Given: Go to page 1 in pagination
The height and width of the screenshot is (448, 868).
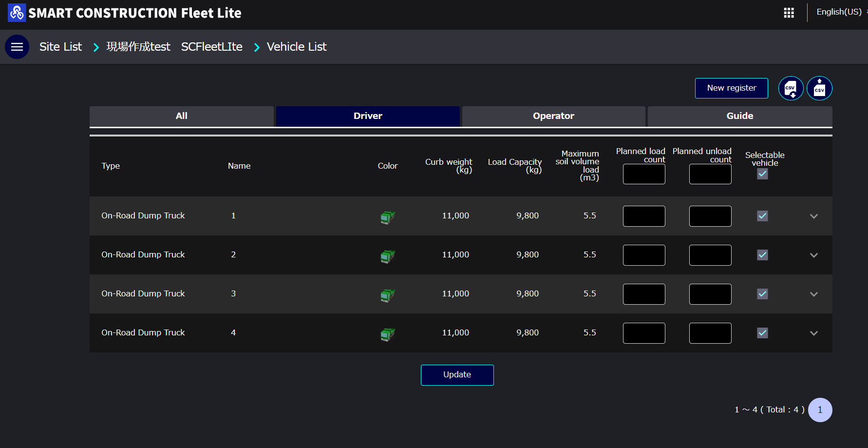Looking at the screenshot, I should [x=820, y=410].
